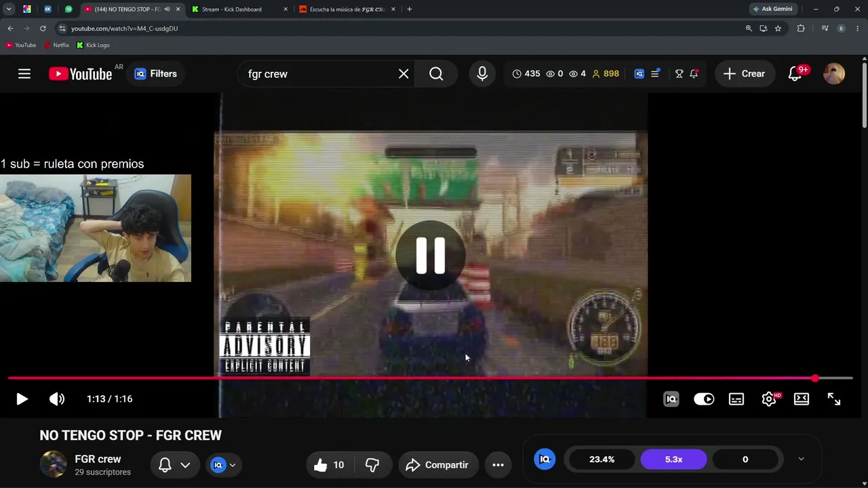Viewport: 868px width, 488px height.
Task: Open the tab search dropdown arrow
Action: 9,9
